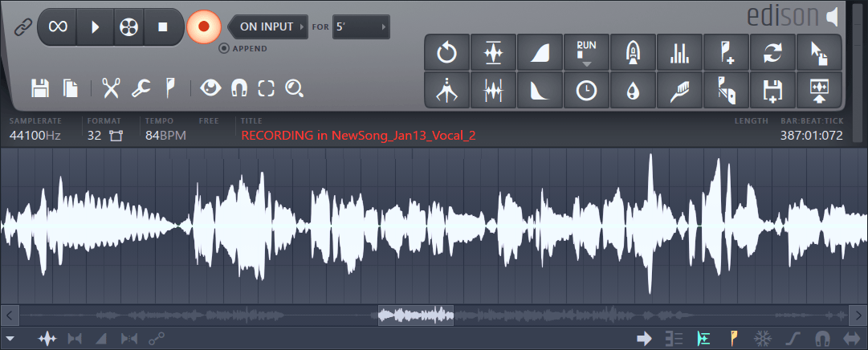Click the undo circular arrow button
The width and height of the screenshot is (868, 350).
coord(447,53)
